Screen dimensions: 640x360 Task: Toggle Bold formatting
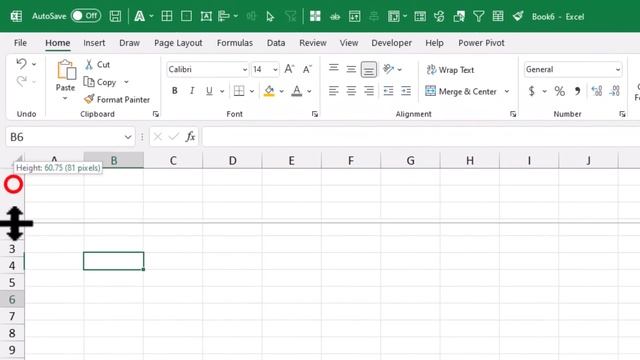click(x=175, y=91)
